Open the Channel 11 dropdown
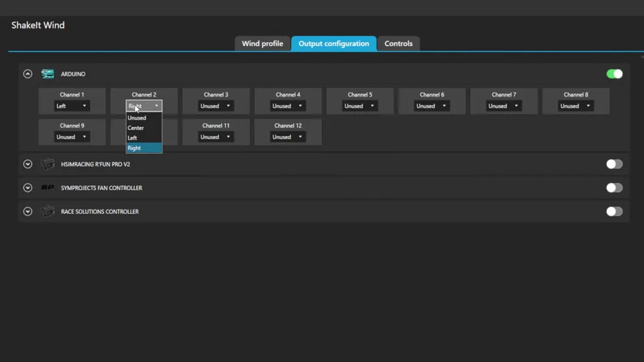 (x=216, y=137)
